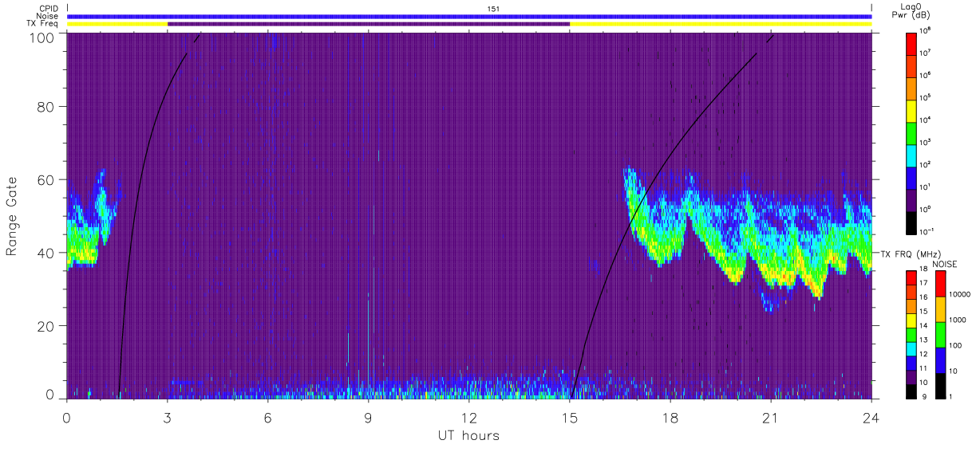Click the 'Noise' row label at top left
This screenshot has height=452, width=980.
point(48,16)
